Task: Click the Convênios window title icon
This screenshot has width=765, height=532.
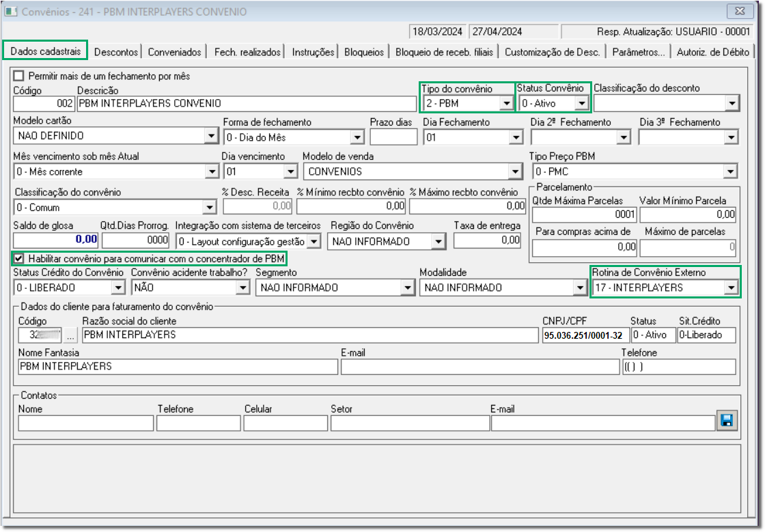Action: [x=11, y=11]
